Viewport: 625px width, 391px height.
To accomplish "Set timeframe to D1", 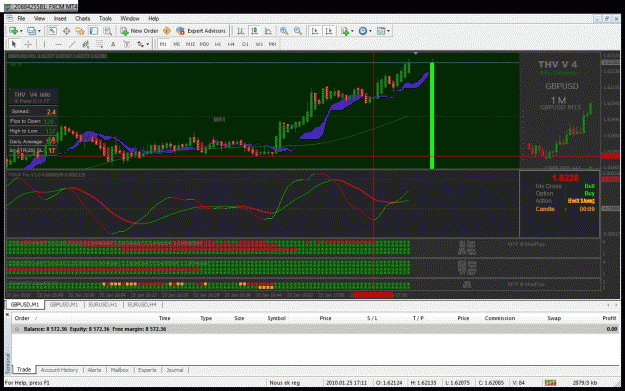I will 245,44.
